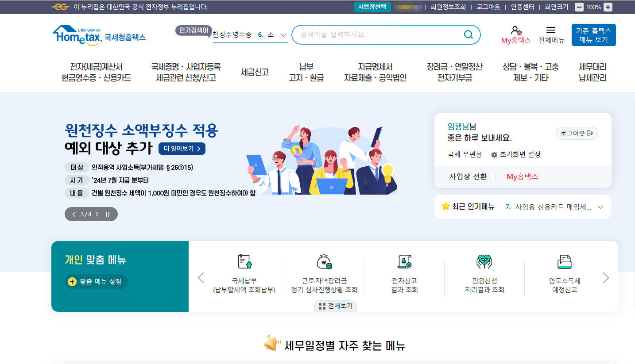The width and height of the screenshot is (635, 364).
Task: Click 사업장 전환 link
Action: [x=468, y=176]
